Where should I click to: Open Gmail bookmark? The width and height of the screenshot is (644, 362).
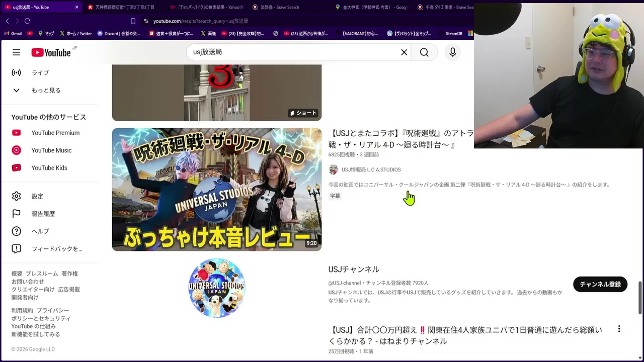click(13, 34)
